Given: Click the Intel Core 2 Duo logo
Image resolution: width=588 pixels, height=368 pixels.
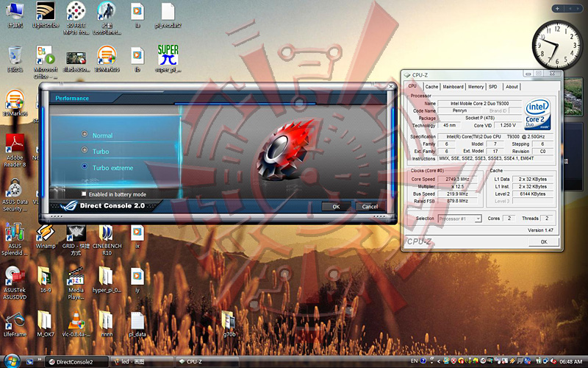Looking at the screenshot, I should pos(537,114).
